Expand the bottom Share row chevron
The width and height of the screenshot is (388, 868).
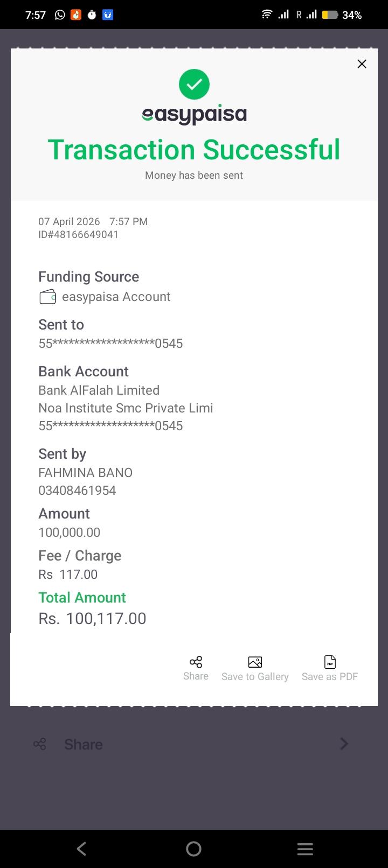344,744
